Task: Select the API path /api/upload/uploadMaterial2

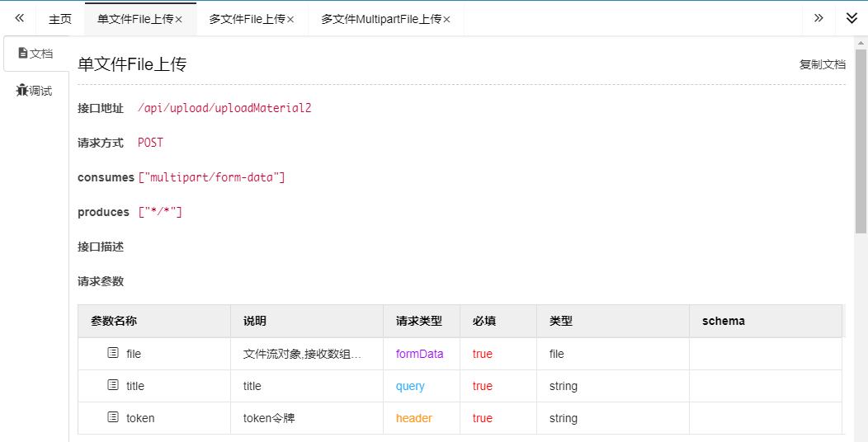Action: 224,108
